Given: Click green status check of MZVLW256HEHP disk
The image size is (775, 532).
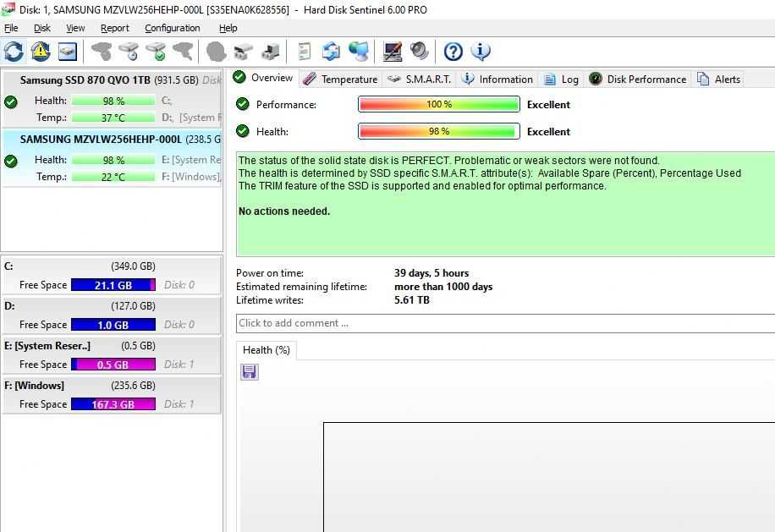Looking at the screenshot, I should click(11, 161).
